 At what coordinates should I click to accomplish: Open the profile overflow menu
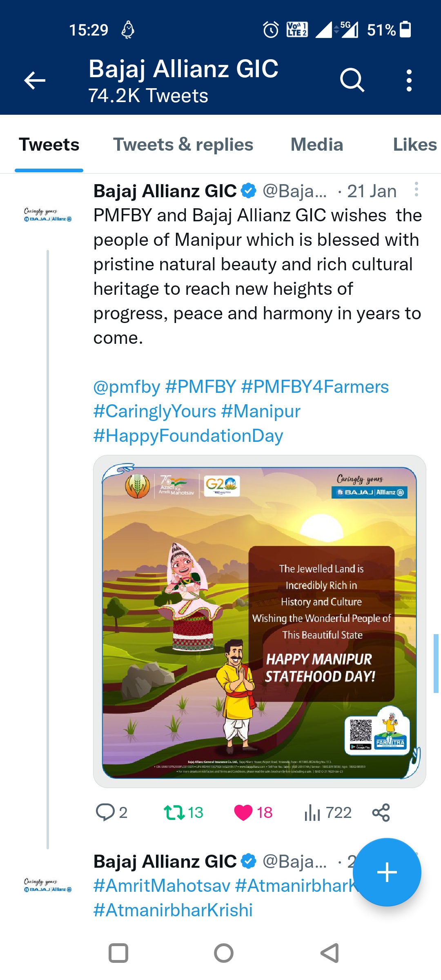pos(409,80)
